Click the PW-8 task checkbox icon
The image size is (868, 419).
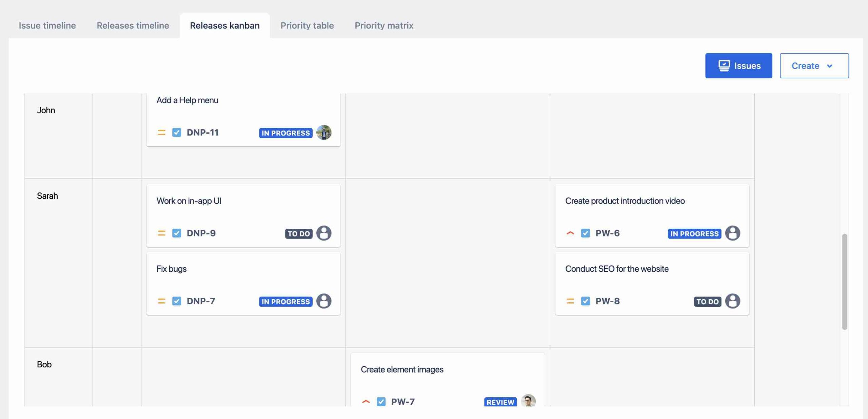[586, 301]
